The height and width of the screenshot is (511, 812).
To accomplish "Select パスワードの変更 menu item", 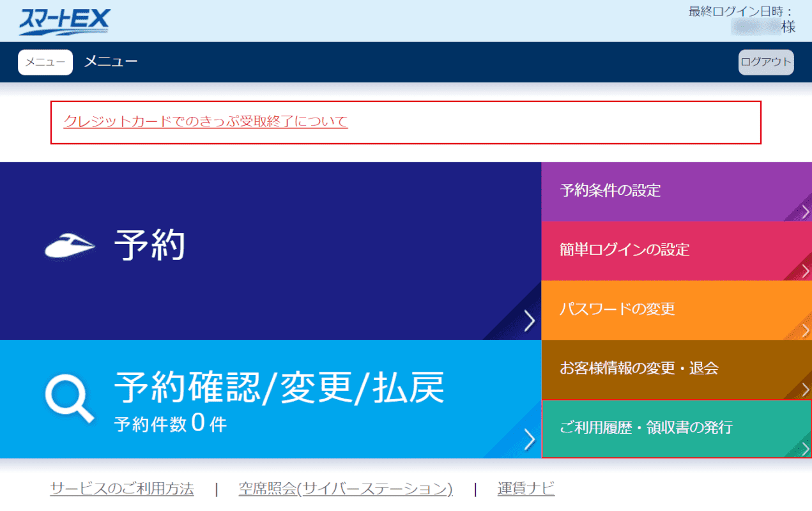I will pyautogui.click(x=677, y=310).
